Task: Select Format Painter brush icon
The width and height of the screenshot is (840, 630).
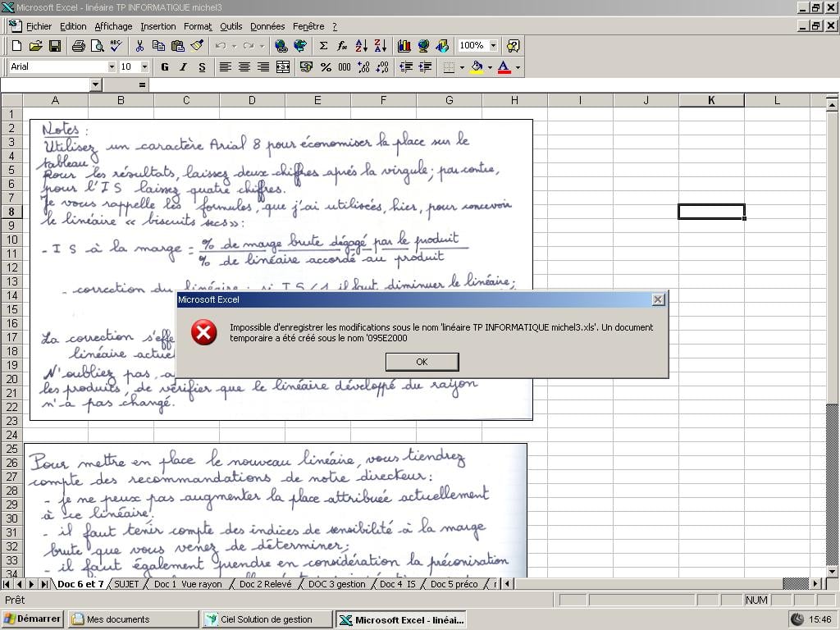Action: pos(197,46)
